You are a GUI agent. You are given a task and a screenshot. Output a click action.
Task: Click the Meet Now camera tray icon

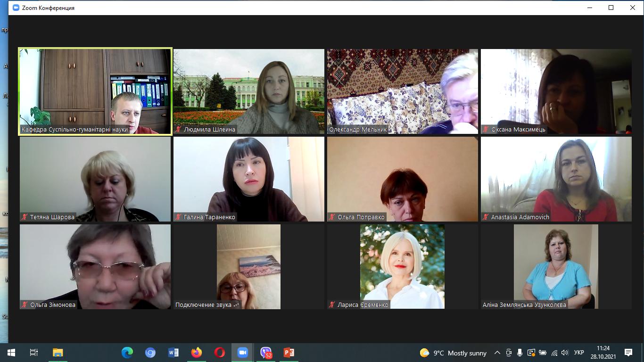click(509, 353)
